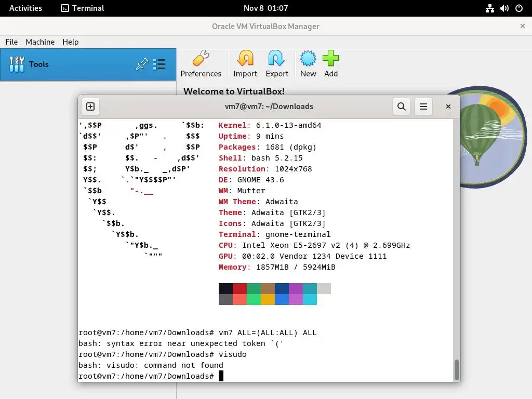Select the Tools entry in VirtualBox

(88, 64)
